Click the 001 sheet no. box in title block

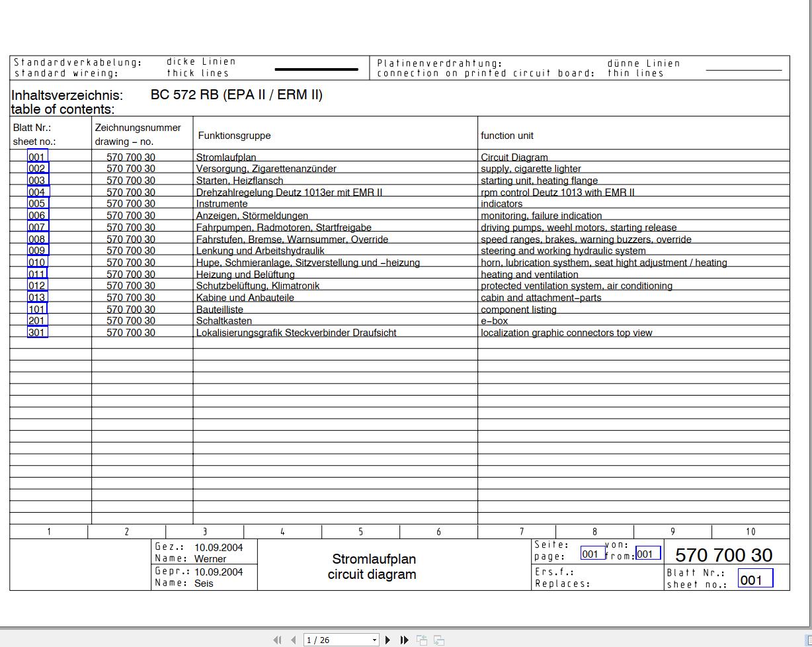pyautogui.click(x=755, y=580)
